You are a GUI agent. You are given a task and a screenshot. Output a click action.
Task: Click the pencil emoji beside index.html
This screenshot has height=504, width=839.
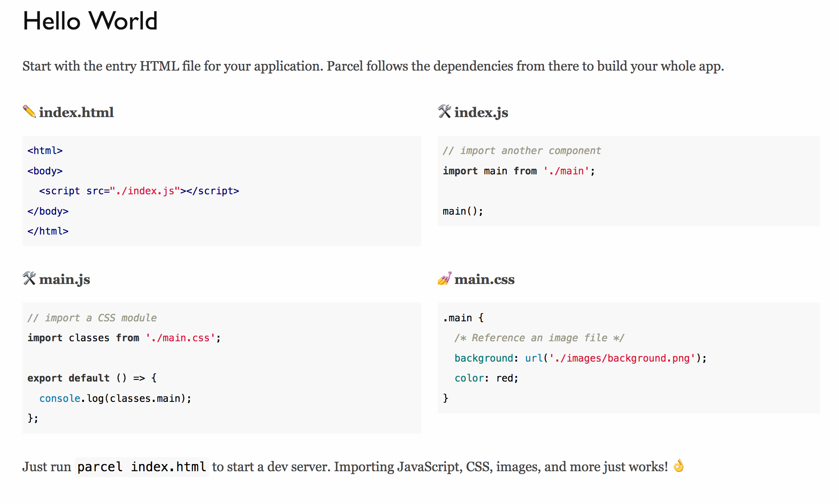point(29,112)
